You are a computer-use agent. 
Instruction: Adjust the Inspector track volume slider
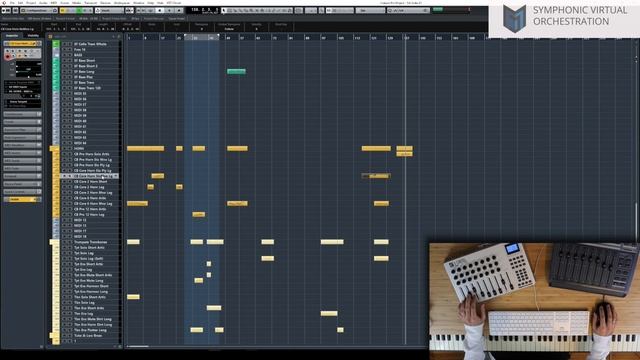[x=28, y=64]
